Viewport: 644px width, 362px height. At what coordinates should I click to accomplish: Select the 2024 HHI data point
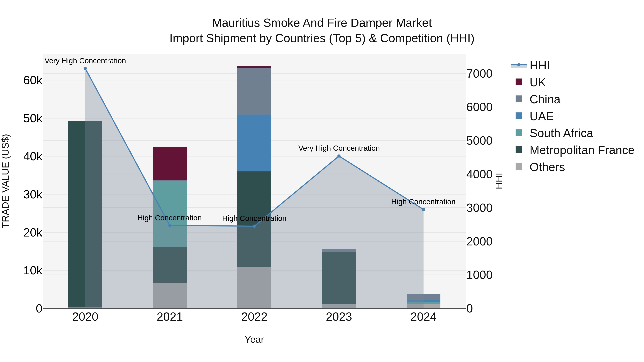pyautogui.click(x=423, y=210)
